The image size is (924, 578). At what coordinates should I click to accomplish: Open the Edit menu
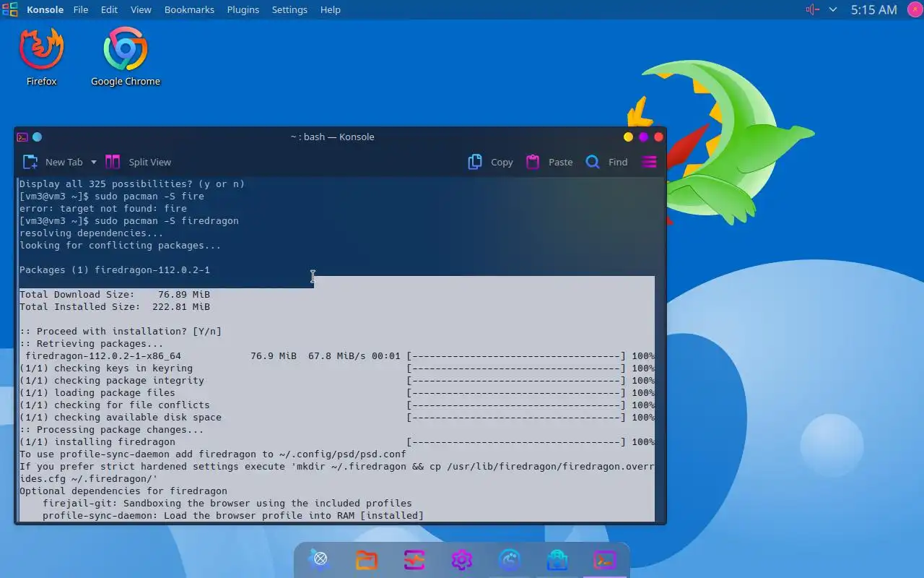(109, 9)
